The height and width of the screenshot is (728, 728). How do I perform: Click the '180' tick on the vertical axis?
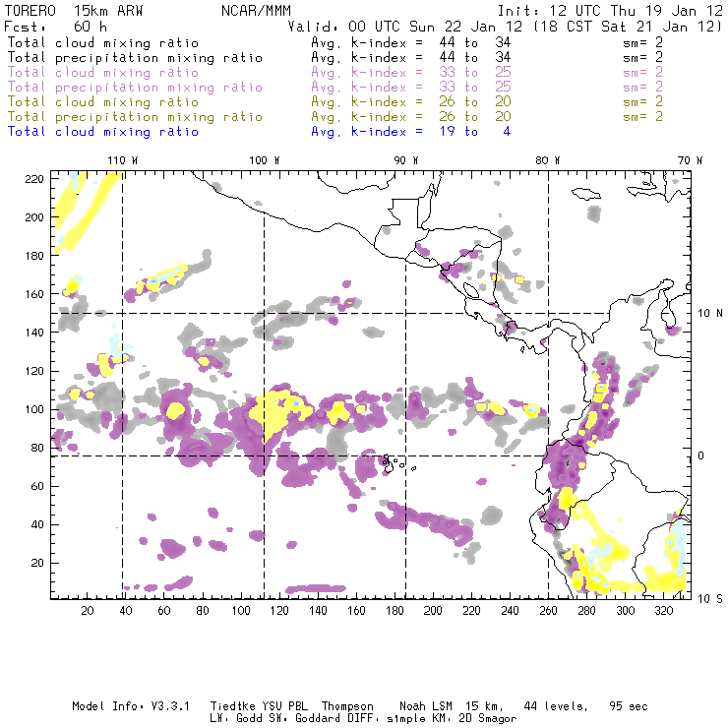34,256
